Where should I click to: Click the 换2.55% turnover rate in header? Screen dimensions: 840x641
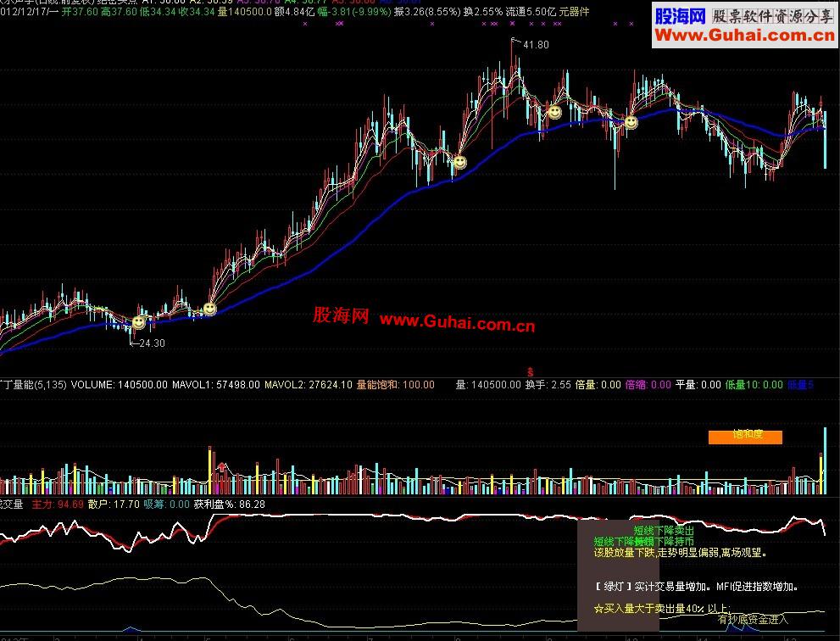483,11
